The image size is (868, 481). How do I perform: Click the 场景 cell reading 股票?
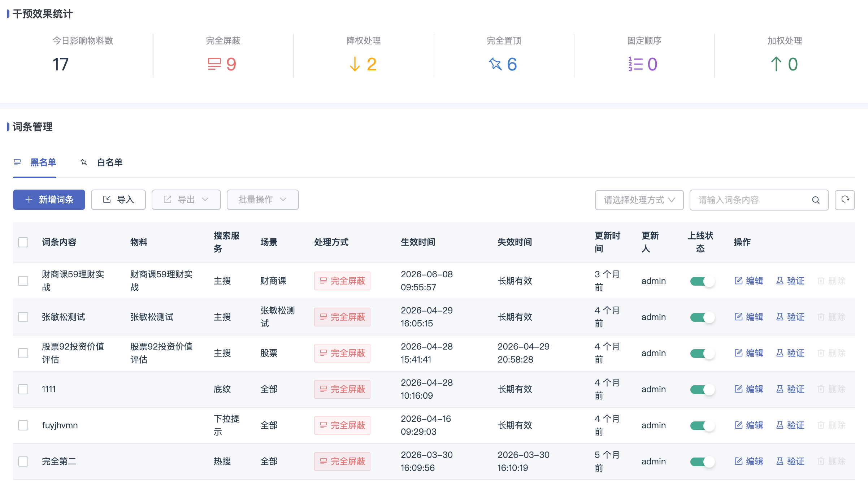(269, 353)
